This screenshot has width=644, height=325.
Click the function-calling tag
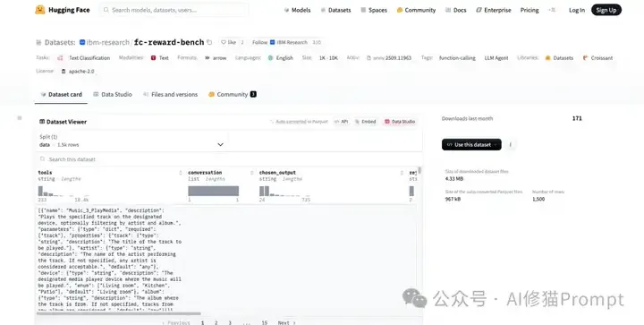pyautogui.click(x=457, y=58)
